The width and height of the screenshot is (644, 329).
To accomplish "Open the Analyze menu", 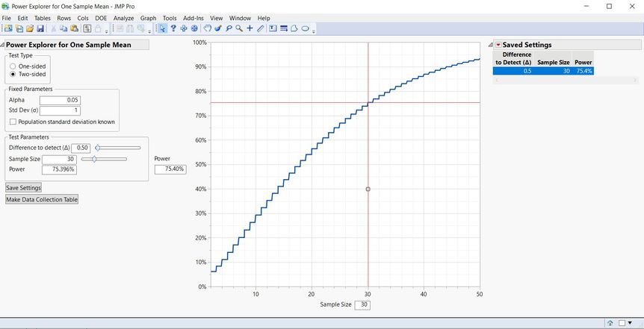I will 123,18.
